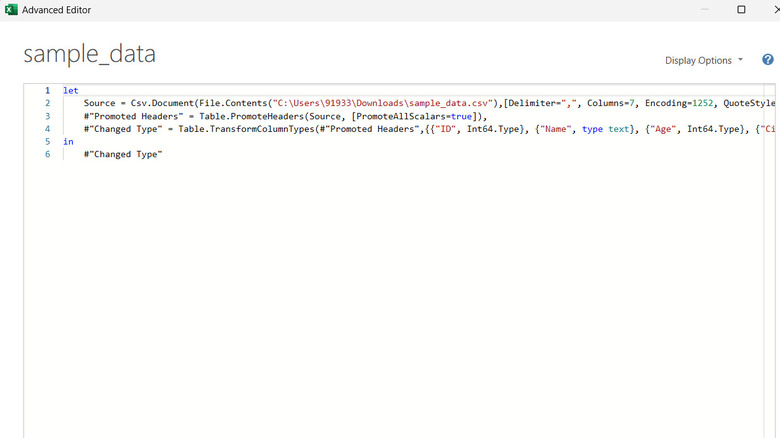780x438 pixels.
Task: Click the "Age" column string on line 4
Action: (x=663, y=129)
